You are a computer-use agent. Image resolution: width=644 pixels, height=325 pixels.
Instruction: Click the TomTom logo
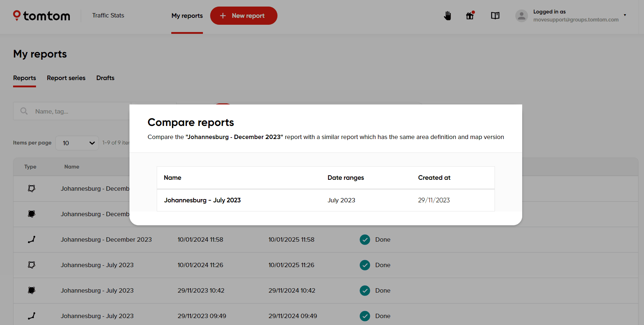(41, 16)
